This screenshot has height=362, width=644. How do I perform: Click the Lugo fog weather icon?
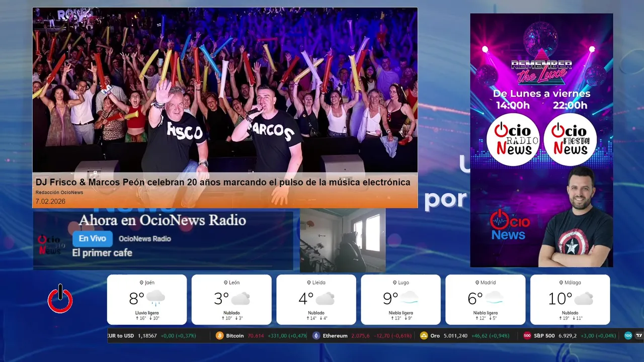click(x=410, y=298)
